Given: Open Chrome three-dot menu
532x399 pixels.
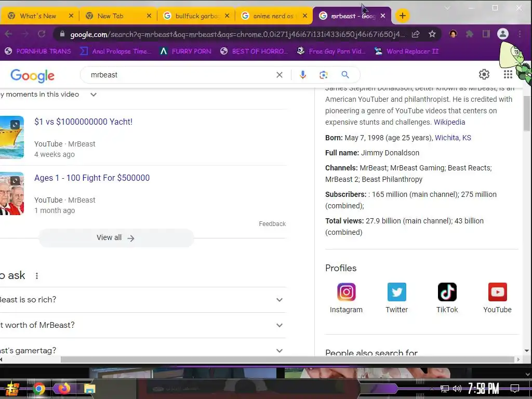Looking at the screenshot, I should click(520, 34).
